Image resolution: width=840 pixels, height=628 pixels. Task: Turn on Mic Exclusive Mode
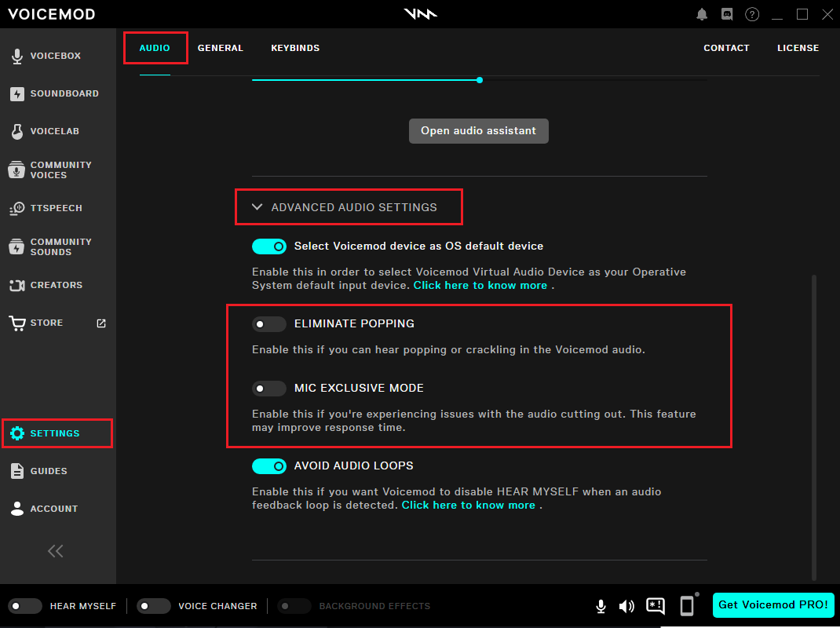pos(268,388)
